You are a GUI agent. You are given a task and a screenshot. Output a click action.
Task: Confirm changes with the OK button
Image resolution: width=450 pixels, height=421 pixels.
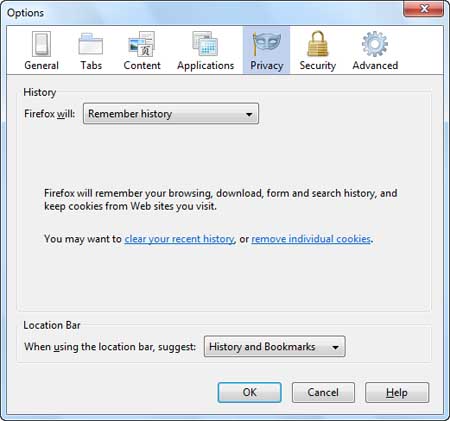coord(250,392)
